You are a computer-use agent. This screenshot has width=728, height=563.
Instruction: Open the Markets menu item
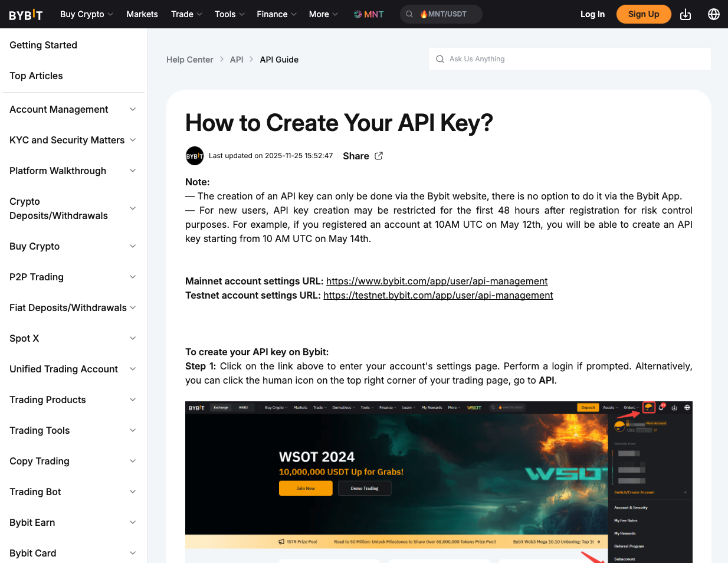tap(142, 14)
